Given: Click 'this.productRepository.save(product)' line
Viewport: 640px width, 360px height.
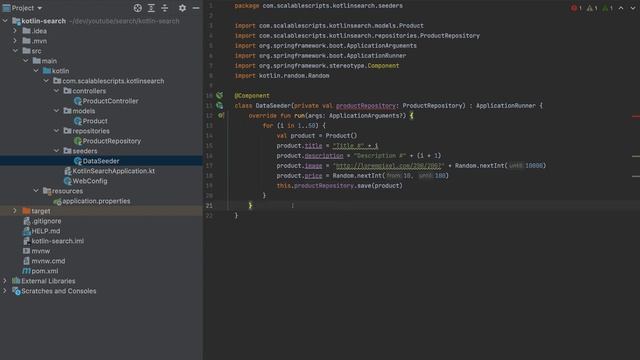Looking at the screenshot, I should tap(340, 186).
